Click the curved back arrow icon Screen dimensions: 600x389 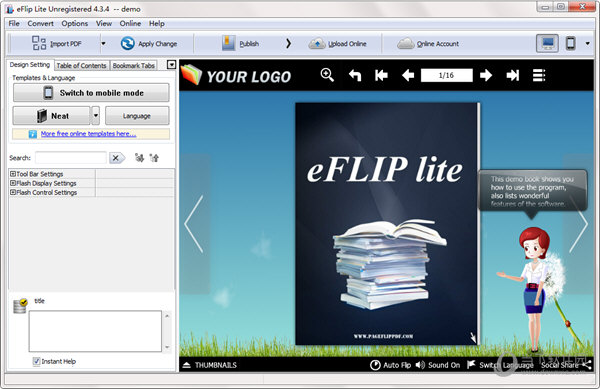point(355,75)
